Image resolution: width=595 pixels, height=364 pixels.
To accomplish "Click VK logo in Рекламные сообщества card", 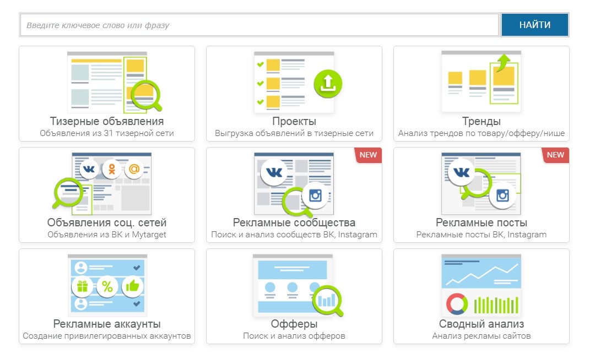I will (x=274, y=172).
